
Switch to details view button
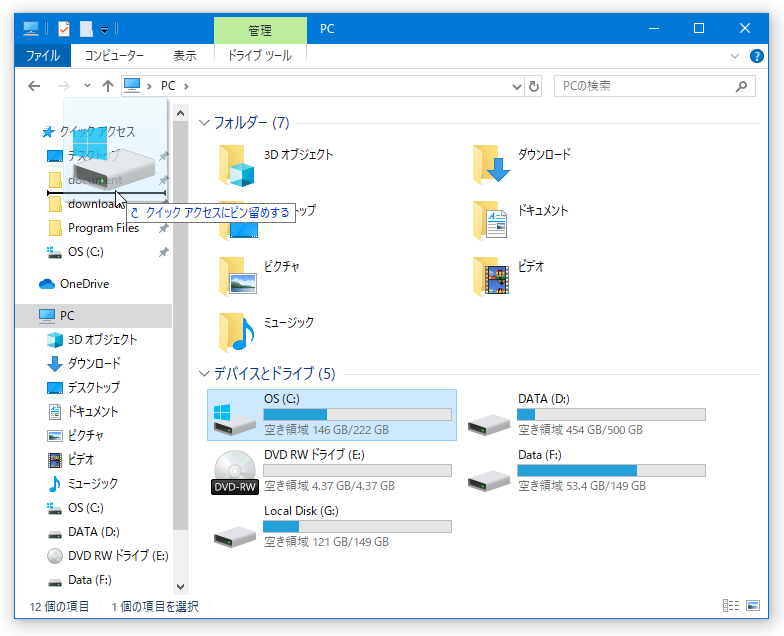[730, 606]
